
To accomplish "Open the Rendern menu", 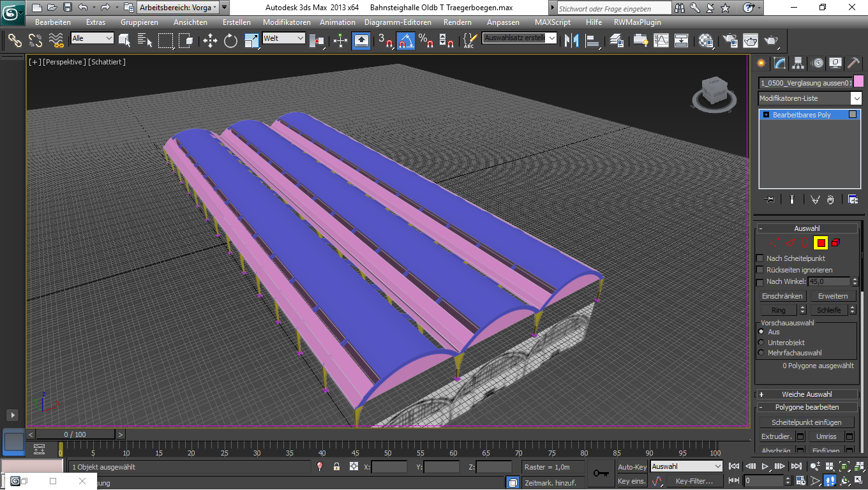I will 457,22.
